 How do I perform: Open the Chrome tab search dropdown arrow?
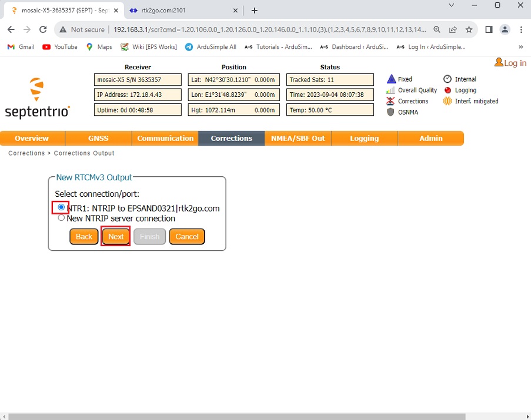click(x=452, y=5)
